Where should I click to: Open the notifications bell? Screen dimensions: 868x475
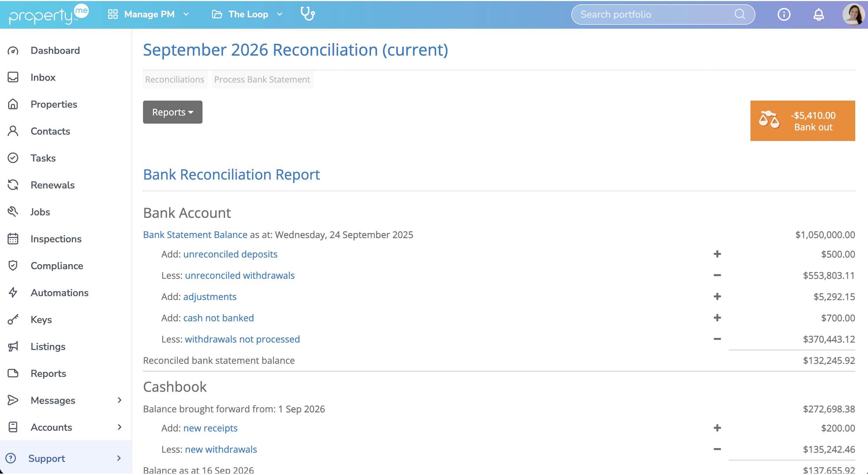coord(818,15)
